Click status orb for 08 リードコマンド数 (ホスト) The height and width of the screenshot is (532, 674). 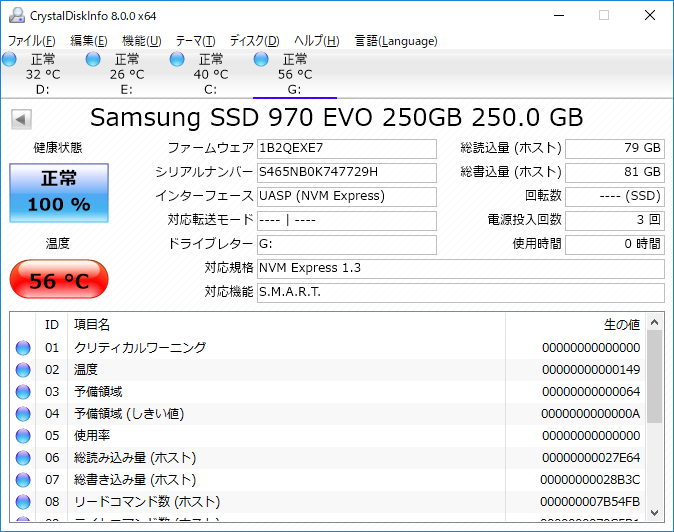23,502
